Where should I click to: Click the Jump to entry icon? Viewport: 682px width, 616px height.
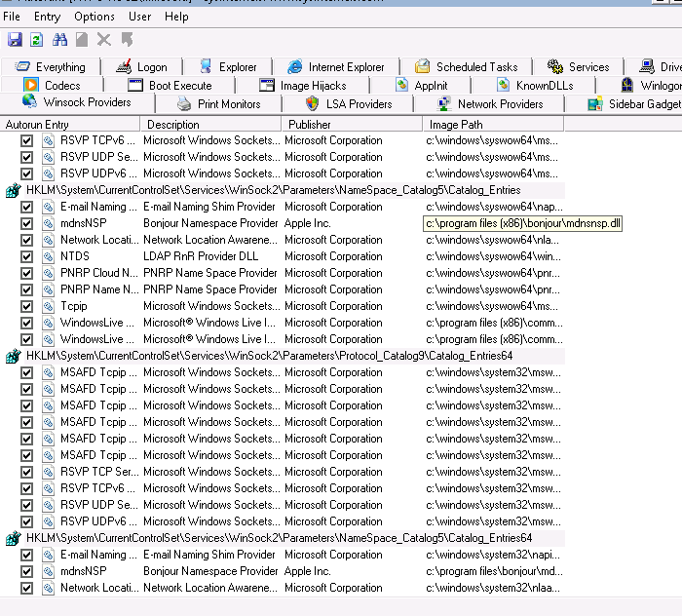point(127,40)
